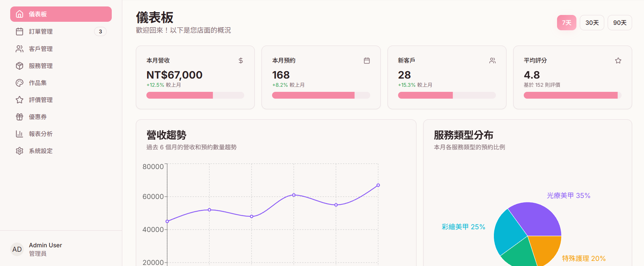The height and width of the screenshot is (266, 644).
Task: Open the 訂單管理 menu item
Action: point(61,31)
